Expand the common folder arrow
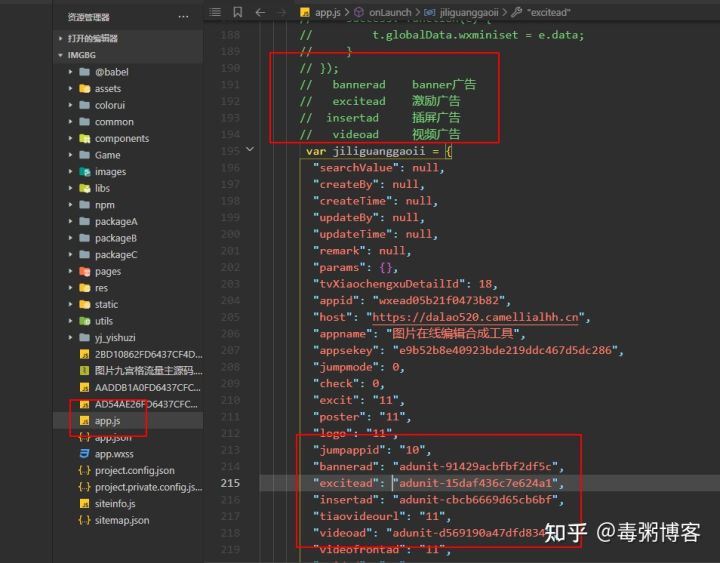This screenshot has width=720, height=563. [70, 122]
